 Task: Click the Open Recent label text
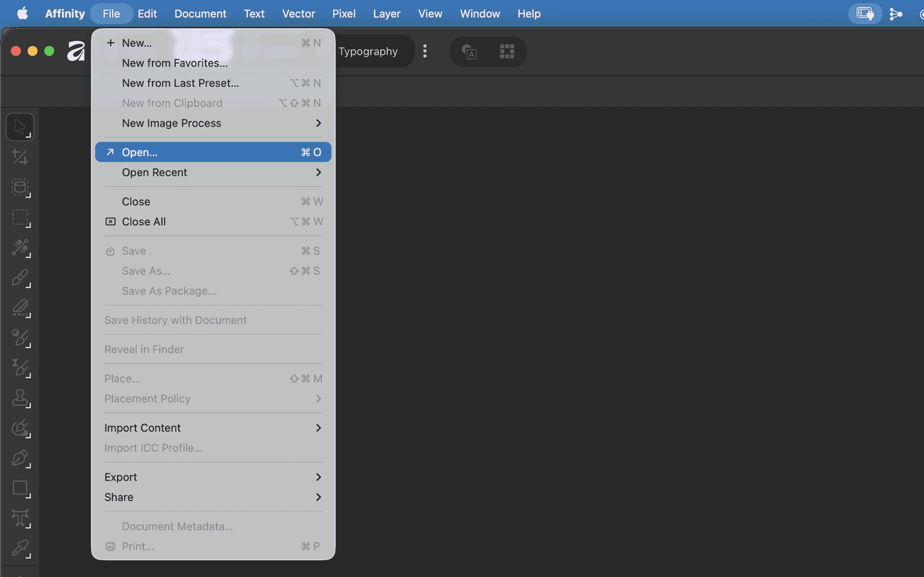(155, 172)
